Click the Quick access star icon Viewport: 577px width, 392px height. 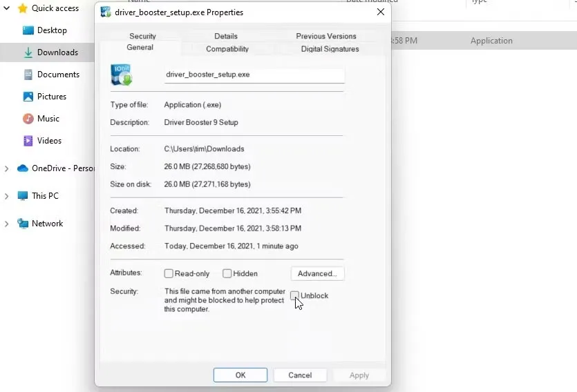point(23,8)
